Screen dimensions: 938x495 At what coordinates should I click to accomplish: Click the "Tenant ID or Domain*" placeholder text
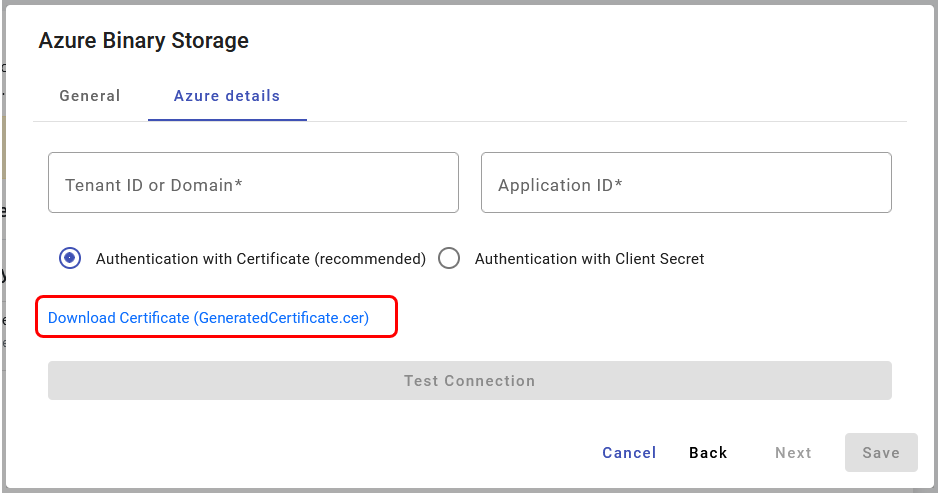[x=154, y=185]
